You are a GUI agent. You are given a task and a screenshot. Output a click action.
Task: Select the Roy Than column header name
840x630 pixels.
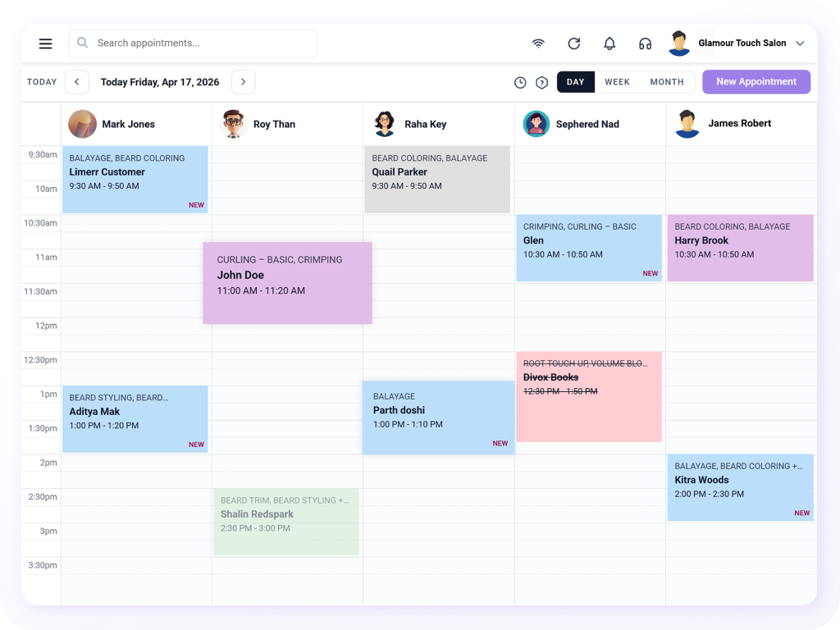pyautogui.click(x=274, y=125)
